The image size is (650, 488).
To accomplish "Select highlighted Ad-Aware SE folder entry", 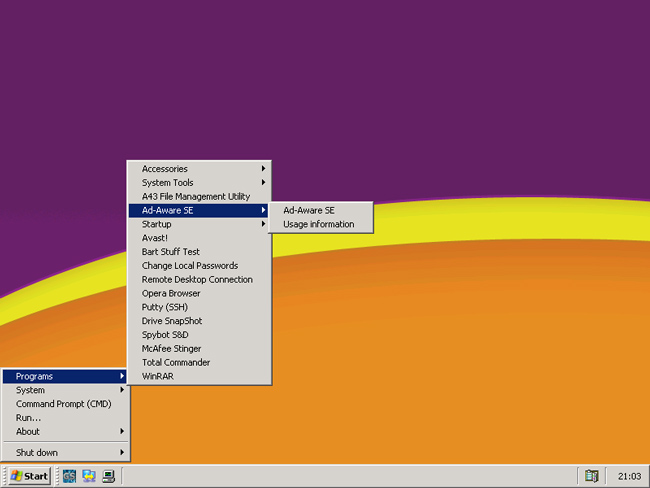I will point(199,210).
